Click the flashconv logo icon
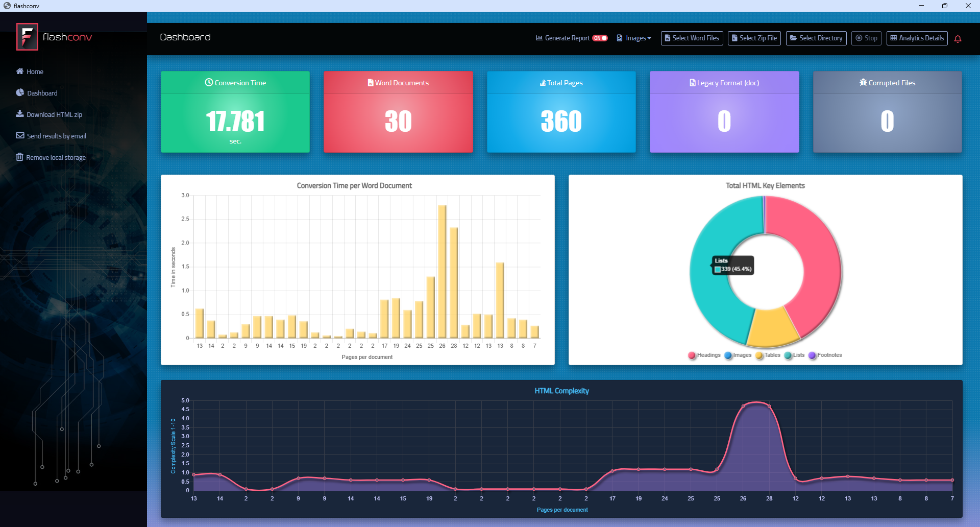Screen dimensions: 980x527 coord(27,37)
